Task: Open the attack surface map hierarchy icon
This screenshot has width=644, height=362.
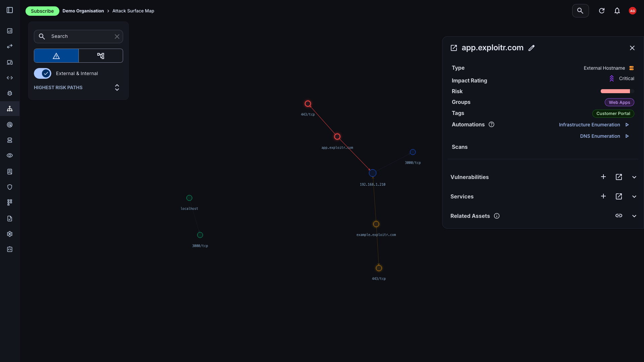Action: [x=10, y=109]
